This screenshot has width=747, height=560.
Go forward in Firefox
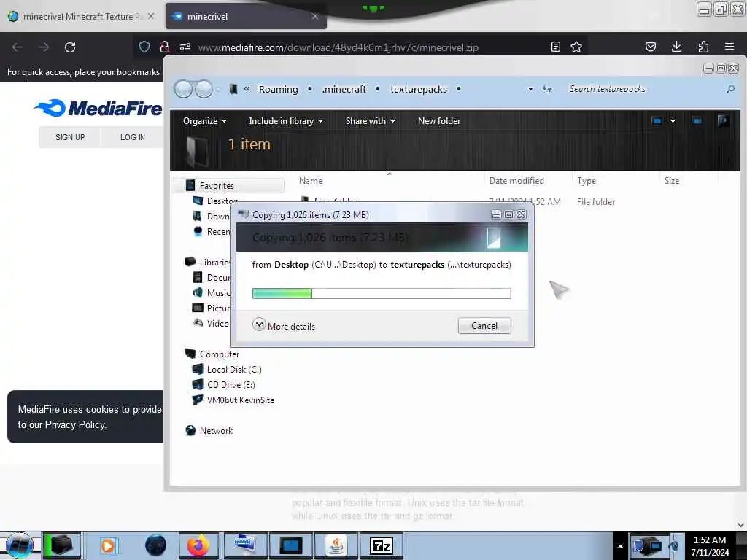coord(44,47)
